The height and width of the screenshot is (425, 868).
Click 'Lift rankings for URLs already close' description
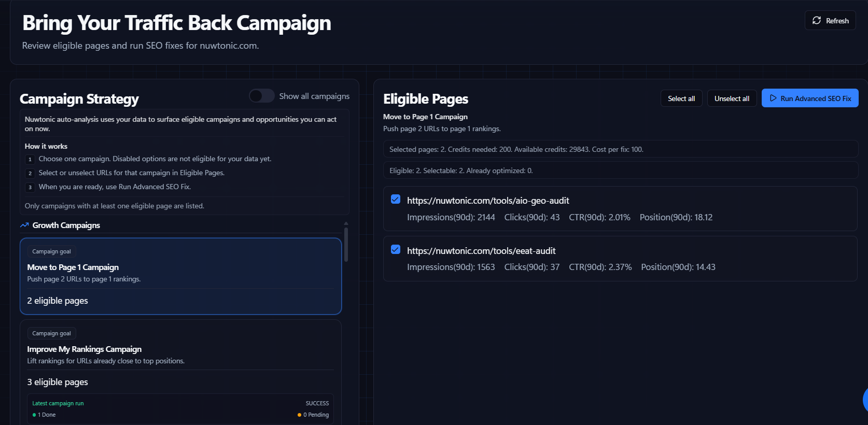click(x=106, y=361)
